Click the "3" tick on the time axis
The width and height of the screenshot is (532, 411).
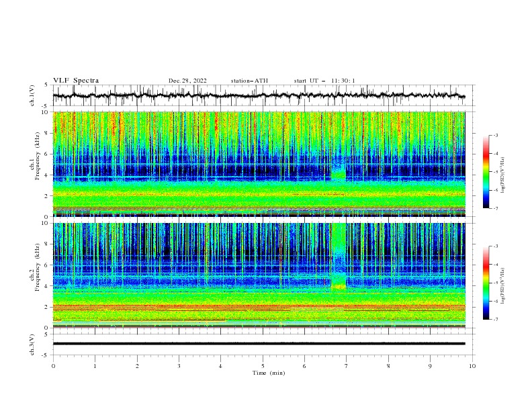179,367
